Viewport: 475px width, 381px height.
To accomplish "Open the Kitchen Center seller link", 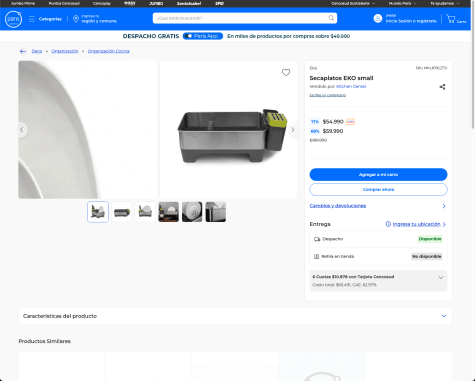I will (x=351, y=86).
